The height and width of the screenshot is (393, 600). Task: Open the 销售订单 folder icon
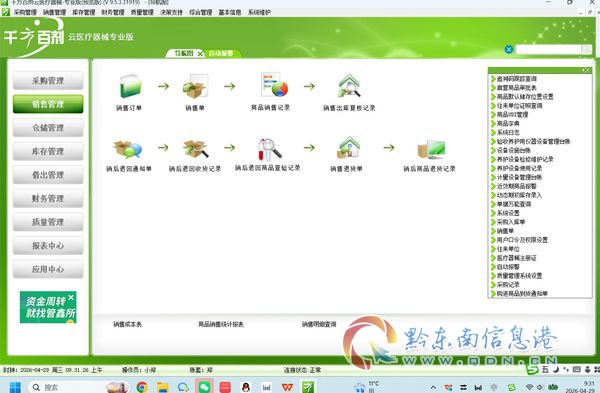coord(130,86)
